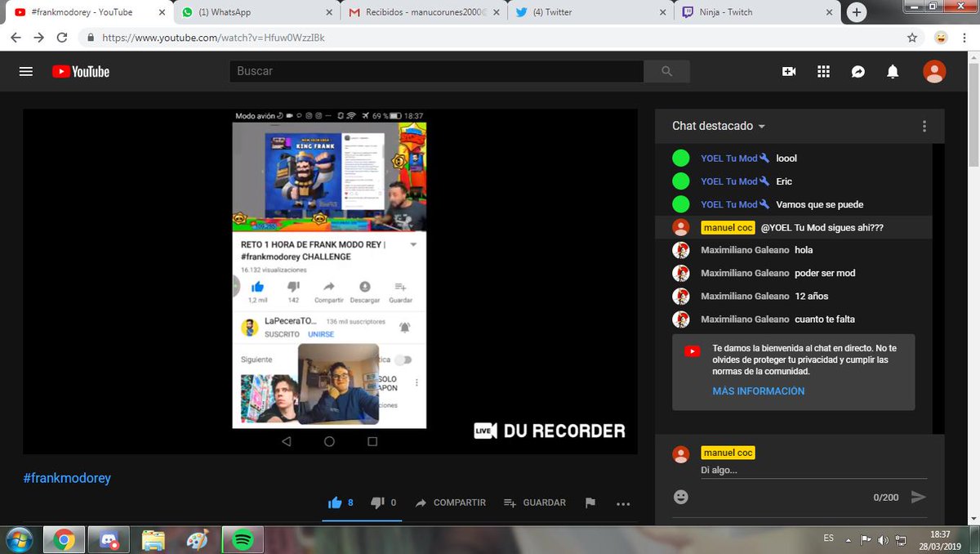
Task: Open the Chrome profile emoji avatar
Action: click(x=941, y=38)
